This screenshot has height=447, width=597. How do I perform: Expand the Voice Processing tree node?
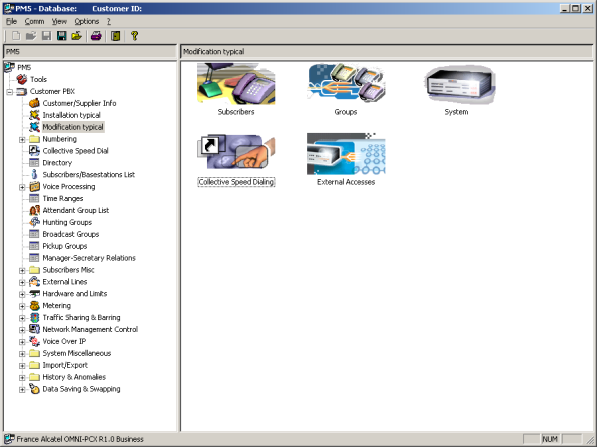point(22,187)
